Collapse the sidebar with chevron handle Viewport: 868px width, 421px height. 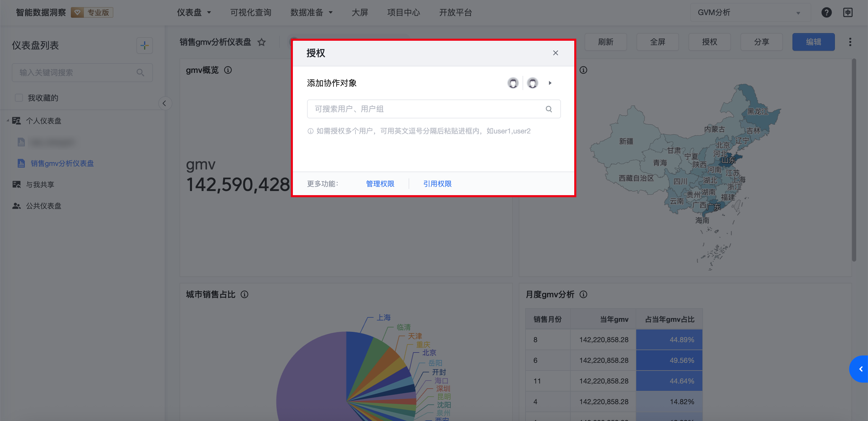pos(164,103)
